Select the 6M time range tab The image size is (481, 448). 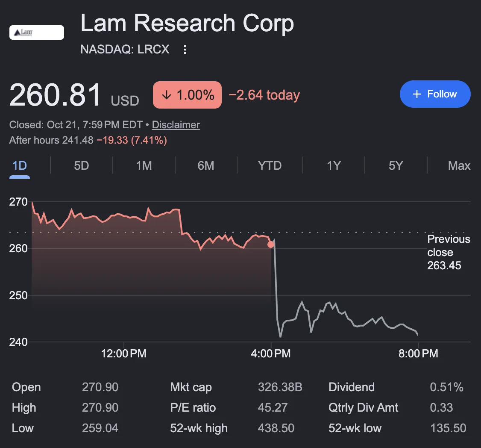coord(206,166)
